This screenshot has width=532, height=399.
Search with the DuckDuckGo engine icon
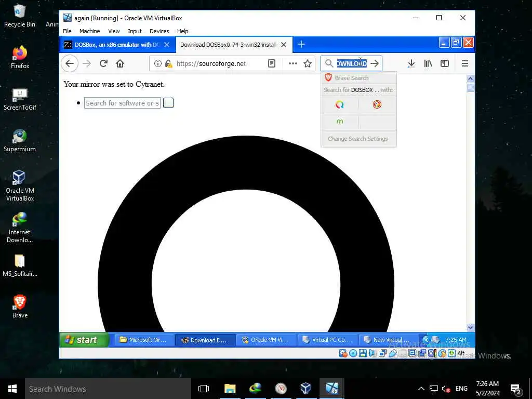(x=377, y=104)
